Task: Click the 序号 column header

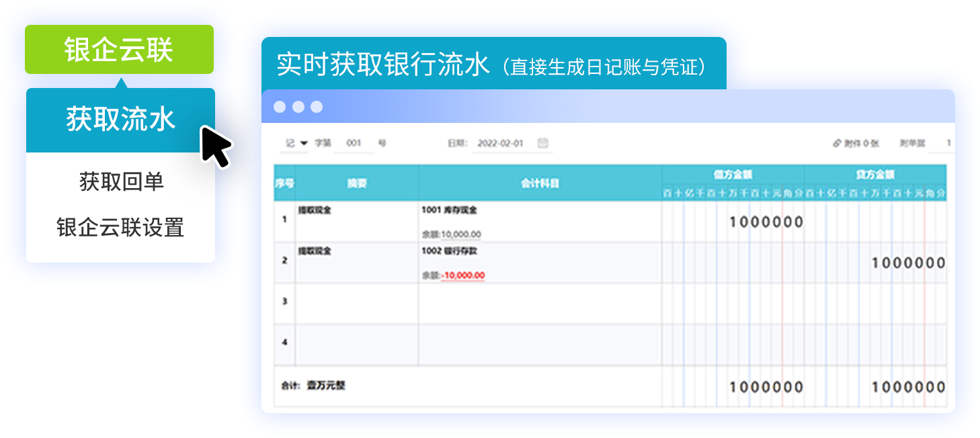Action: click(284, 183)
